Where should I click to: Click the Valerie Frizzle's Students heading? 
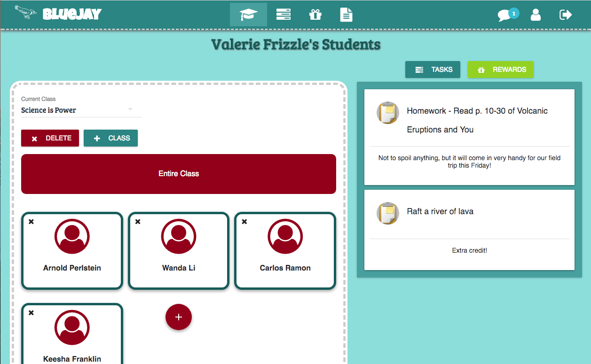(296, 45)
